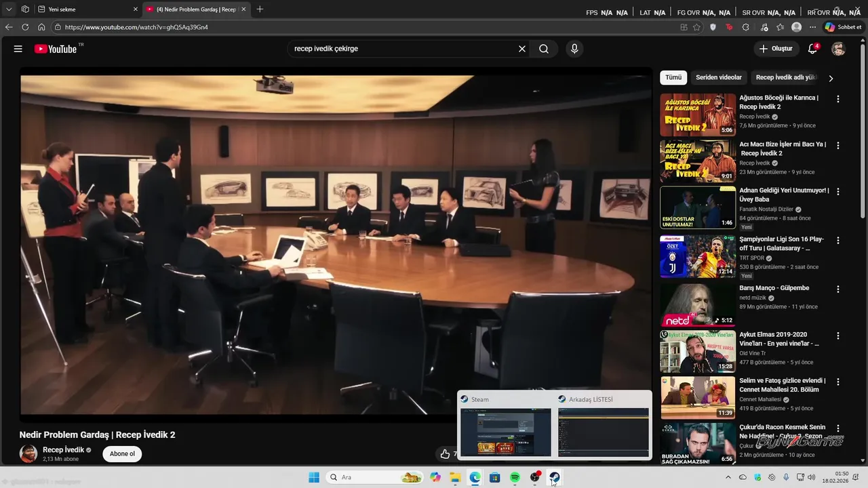Open options menu for Barış Manço video
Viewport: 868px width, 488px height.
pos(838,289)
